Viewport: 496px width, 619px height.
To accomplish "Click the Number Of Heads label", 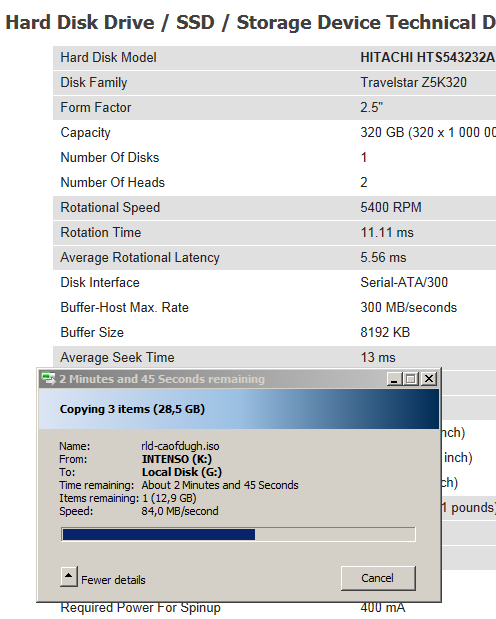I will pyautogui.click(x=113, y=182).
